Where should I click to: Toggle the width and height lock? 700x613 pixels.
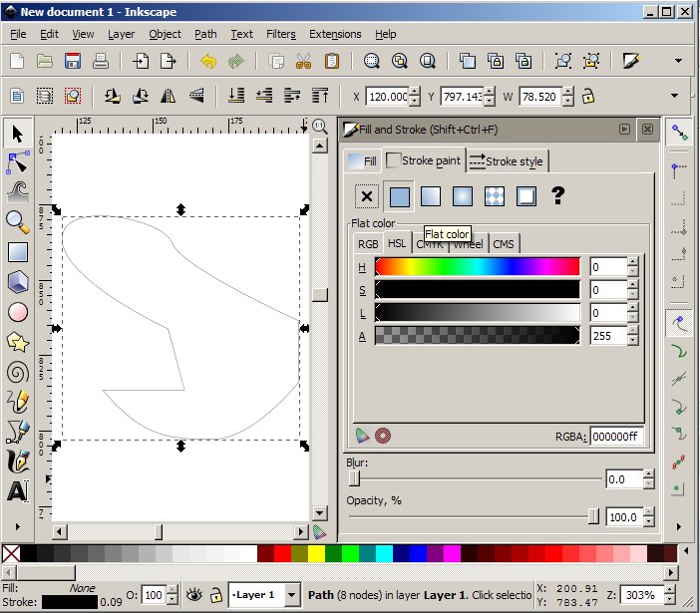[x=588, y=97]
